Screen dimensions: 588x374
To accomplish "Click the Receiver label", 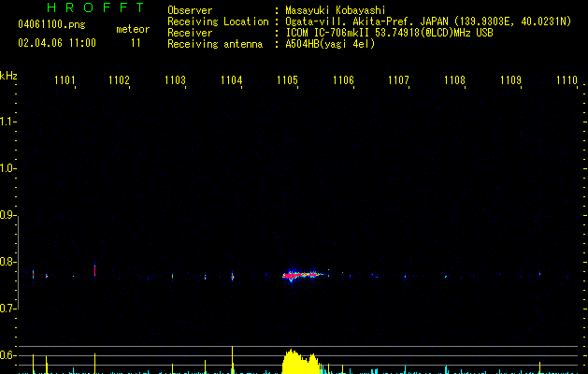I will click(x=190, y=33).
